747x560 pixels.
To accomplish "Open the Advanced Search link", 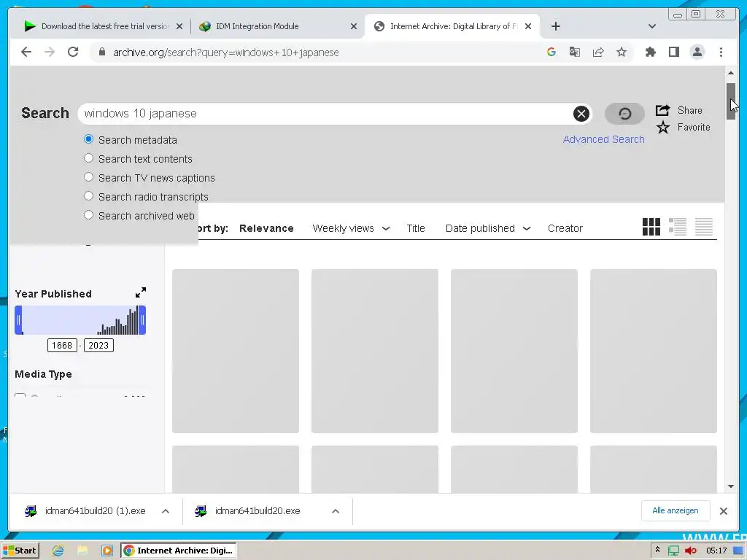I will point(603,139).
